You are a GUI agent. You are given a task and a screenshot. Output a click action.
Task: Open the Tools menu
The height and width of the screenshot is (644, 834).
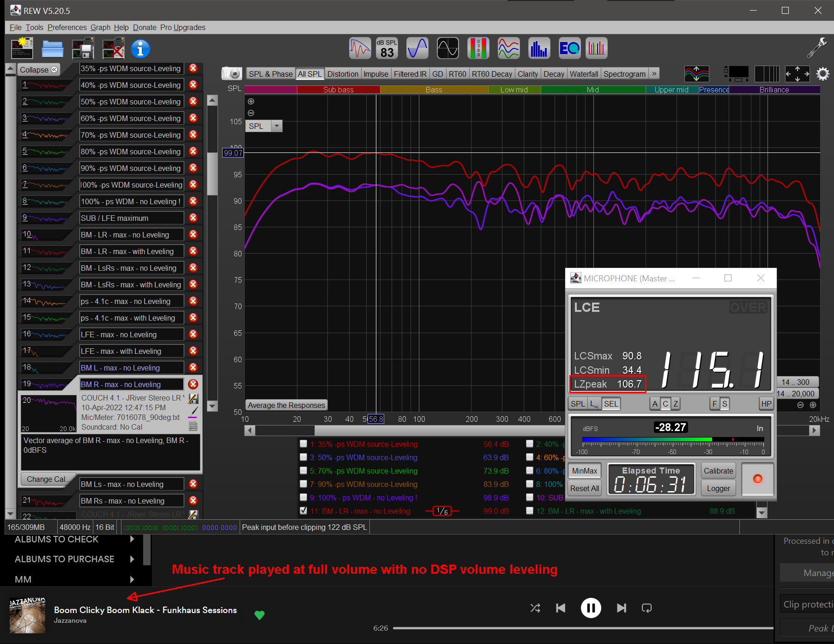coord(34,27)
